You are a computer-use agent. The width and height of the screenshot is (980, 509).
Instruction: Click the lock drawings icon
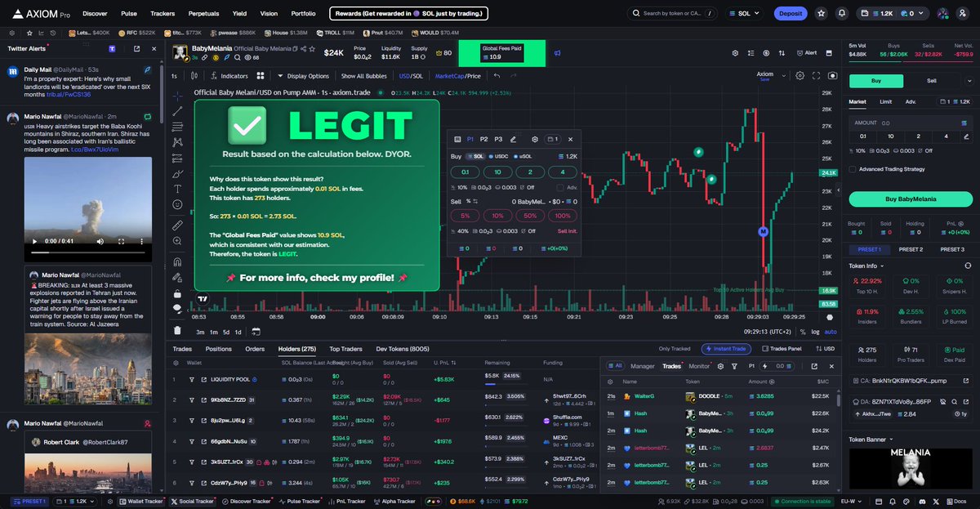pyautogui.click(x=177, y=293)
